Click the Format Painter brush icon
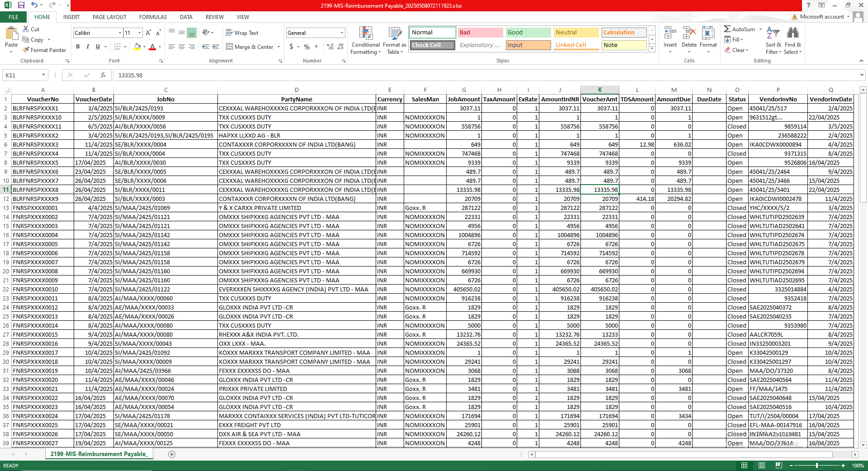Screen dimensions: 868x471 (26, 50)
